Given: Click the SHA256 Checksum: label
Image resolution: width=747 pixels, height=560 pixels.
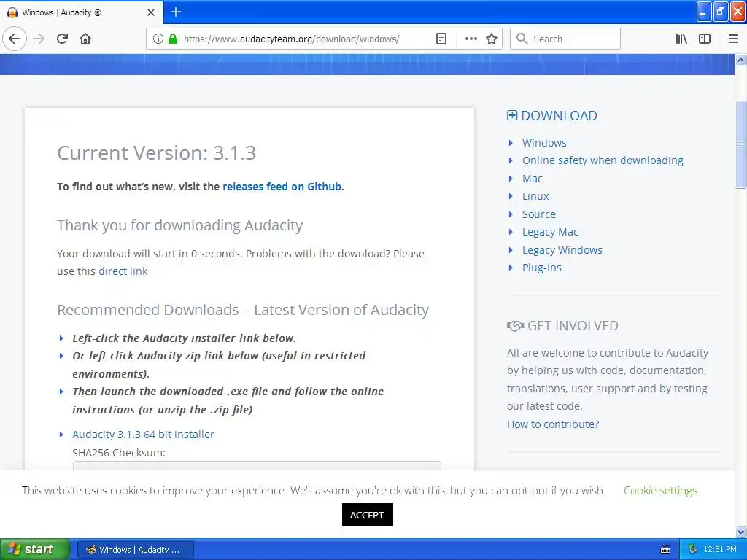Looking at the screenshot, I should coord(119,452).
